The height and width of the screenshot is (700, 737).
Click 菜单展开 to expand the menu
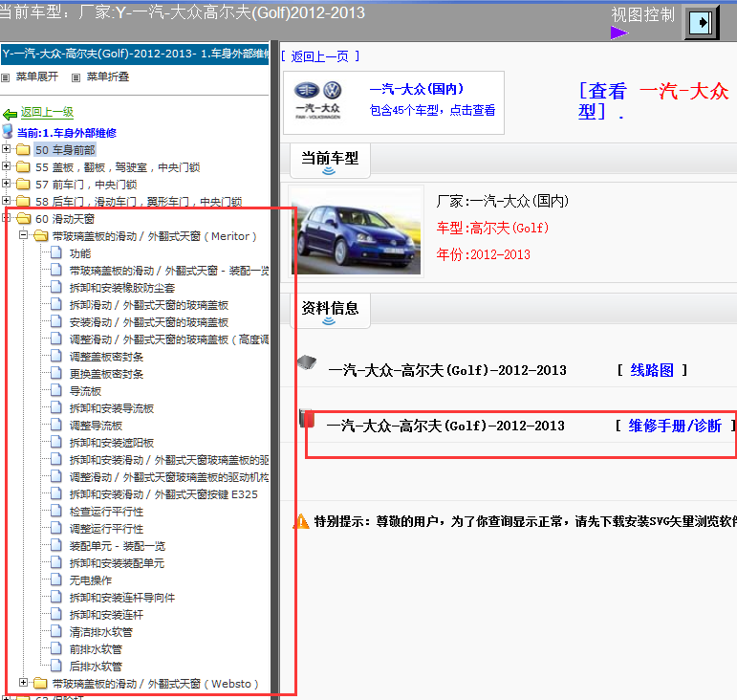point(37,77)
